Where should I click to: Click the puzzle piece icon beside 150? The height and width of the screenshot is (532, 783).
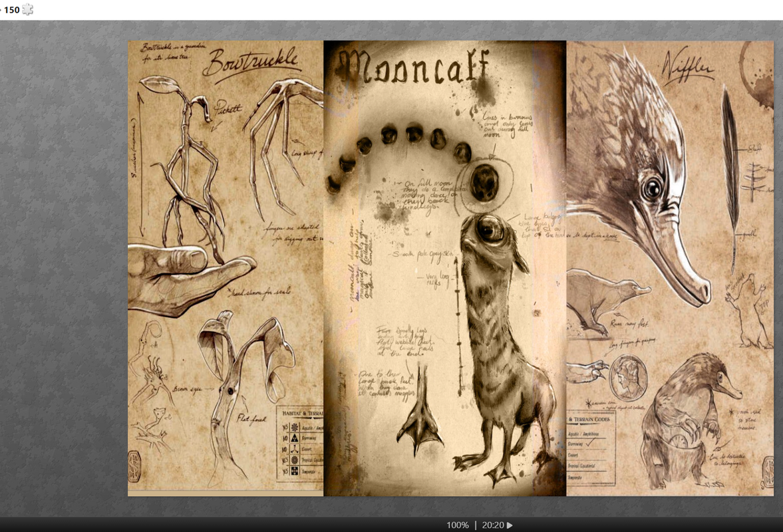(27, 9)
